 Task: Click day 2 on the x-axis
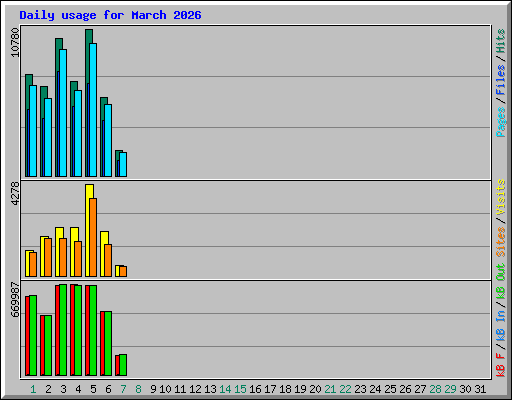click(x=48, y=389)
